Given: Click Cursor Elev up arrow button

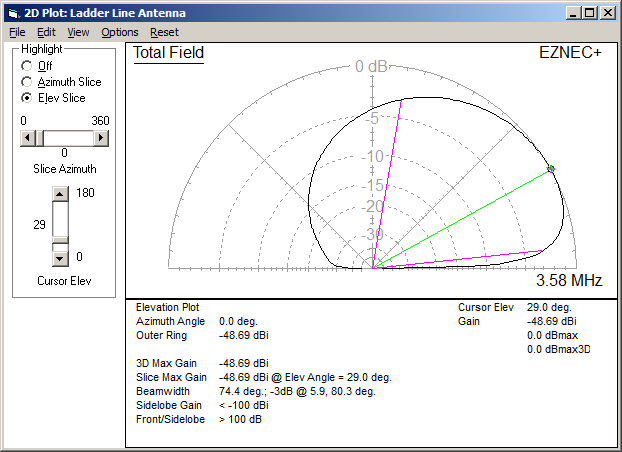Looking at the screenshot, I should pyautogui.click(x=60, y=194).
